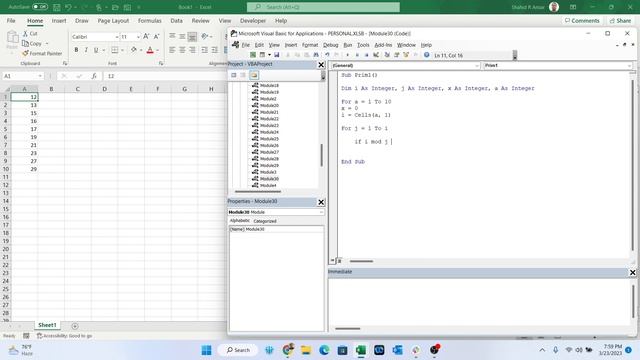Image resolution: width=640 pixels, height=360 pixels.
Task: Open the Name Box dropdown arrow
Action: [40, 76]
